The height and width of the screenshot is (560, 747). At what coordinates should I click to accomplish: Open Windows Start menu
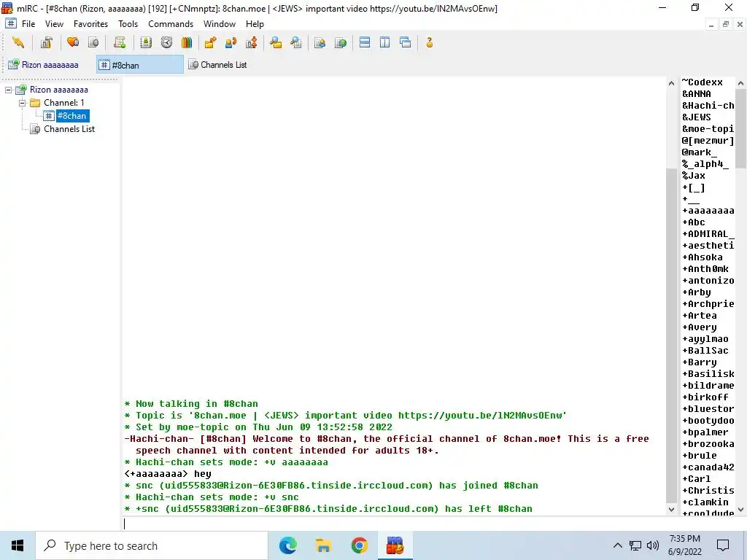point(18,545)
